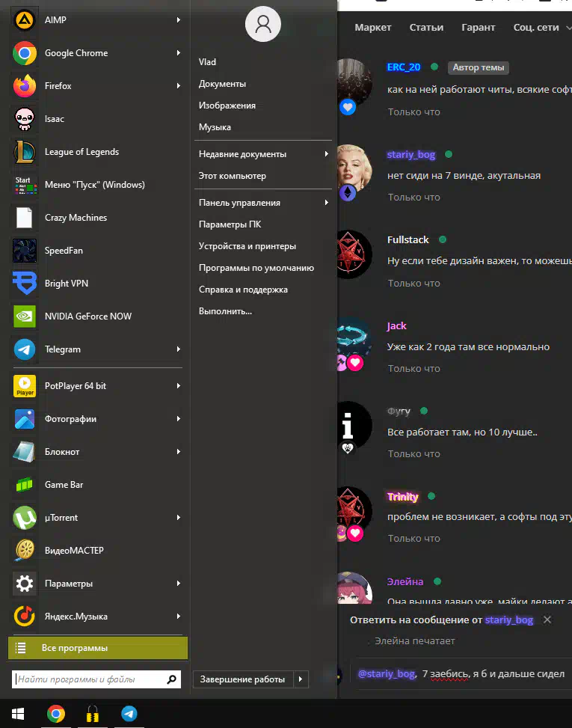Open Фотографии app icon
572x728 pixels.
(x=24, y=419)
